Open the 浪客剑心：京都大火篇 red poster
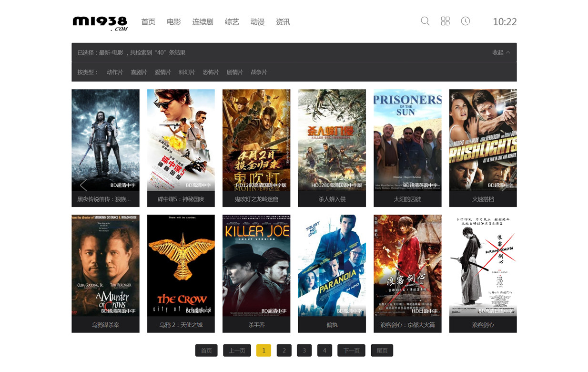This screenshot has height=372, width=588. (407, 266)
